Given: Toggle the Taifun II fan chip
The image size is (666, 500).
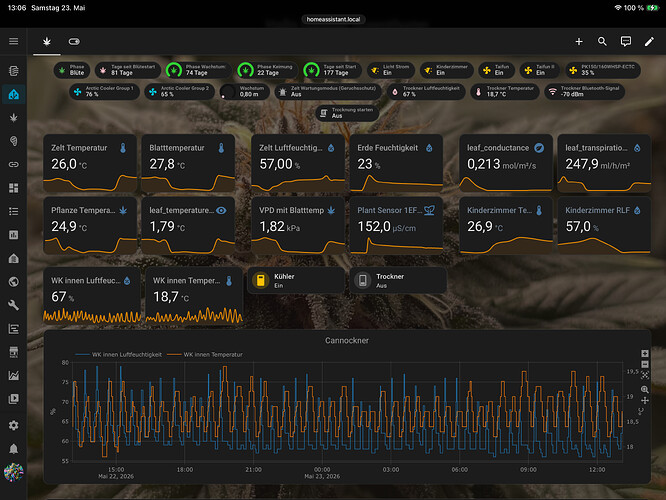Looking at the screenshot, I should (x=540, y=70).
